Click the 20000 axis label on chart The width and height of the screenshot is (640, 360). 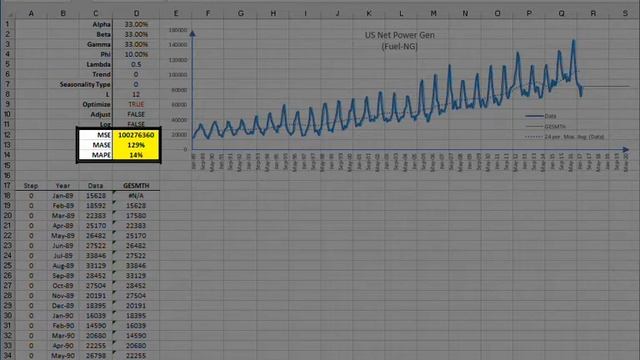click(x=179, y=135)
